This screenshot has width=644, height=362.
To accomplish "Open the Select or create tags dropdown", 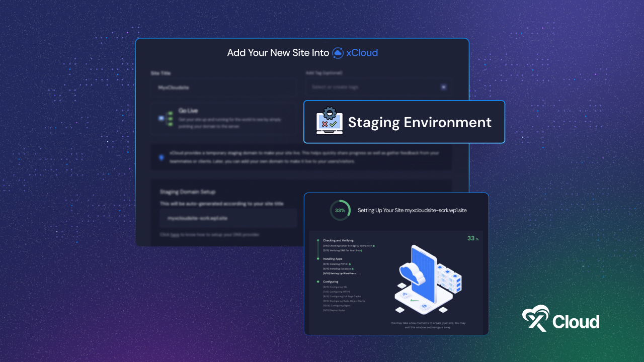I will 378,86.
